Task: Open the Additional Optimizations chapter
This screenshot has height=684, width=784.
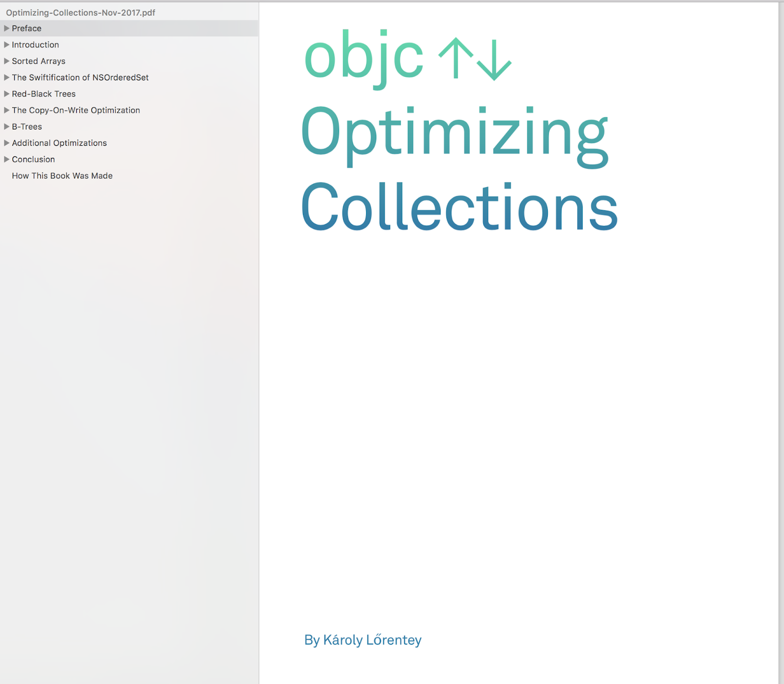Action: pyautogui.click(x=59, y=143)
